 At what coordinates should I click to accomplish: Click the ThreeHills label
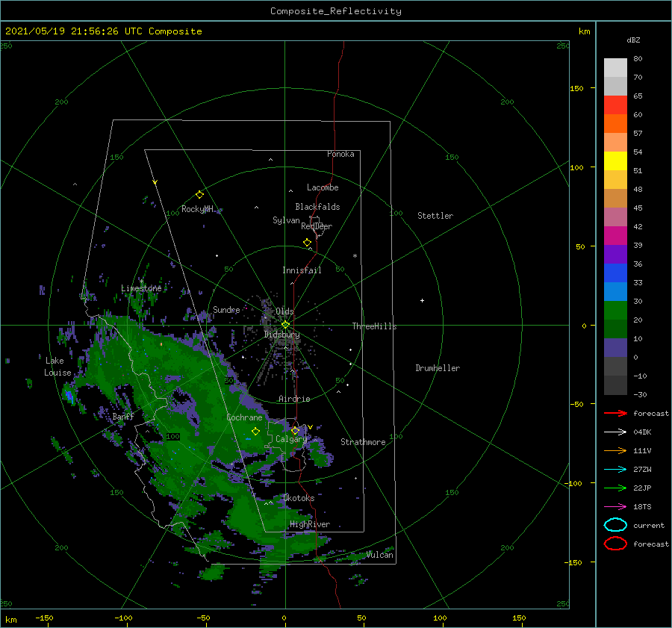[374, 326]
